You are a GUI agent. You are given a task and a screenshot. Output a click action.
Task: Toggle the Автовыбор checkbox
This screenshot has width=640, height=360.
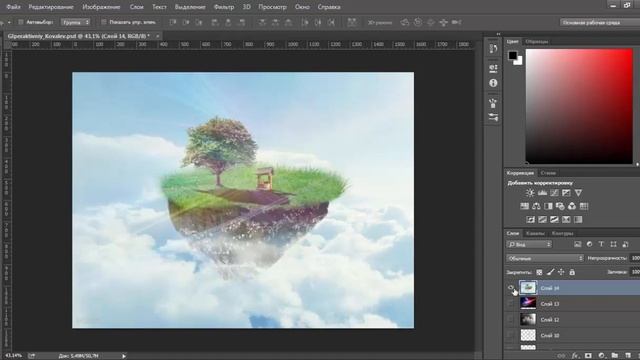[x=21, y=22]
